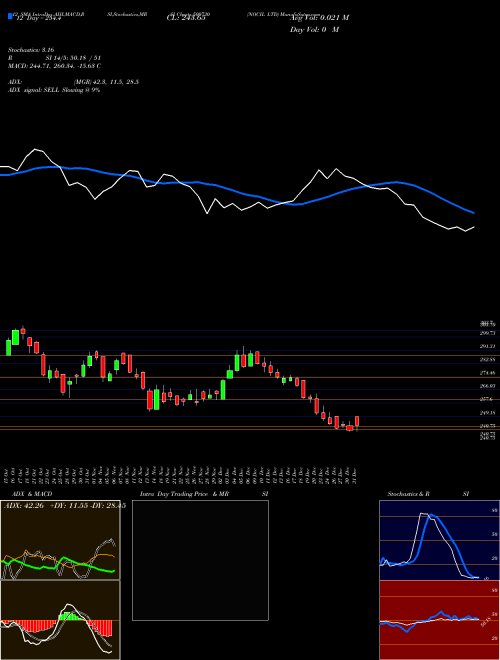Click the Intra Day Trading Price & MRSI title
The width and height of the screenshot is (500, 660).
coord(204,494)
